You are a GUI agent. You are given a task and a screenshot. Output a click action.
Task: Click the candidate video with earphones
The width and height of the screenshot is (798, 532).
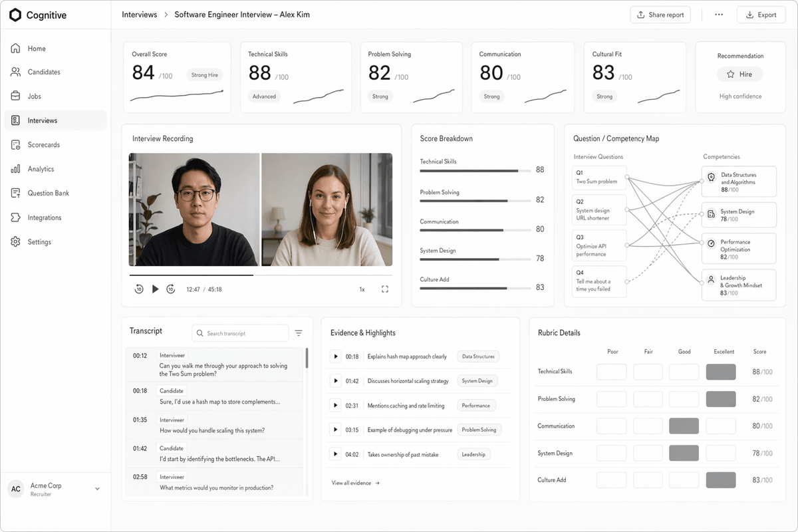click(327, 209)
